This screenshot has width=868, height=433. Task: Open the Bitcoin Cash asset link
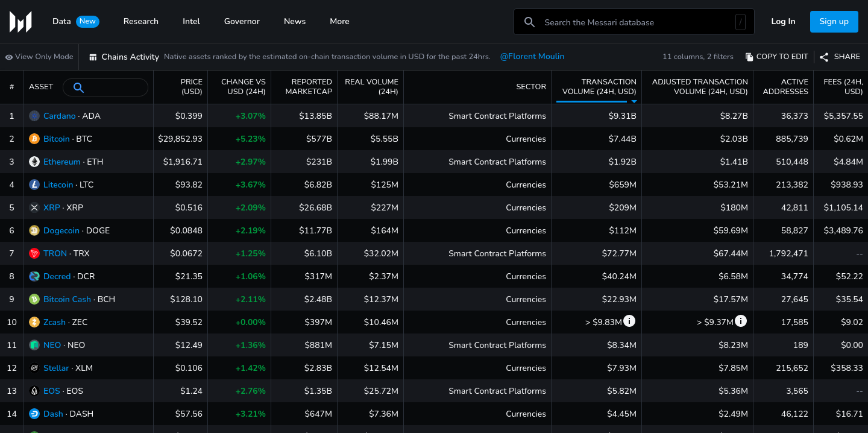coord(67,299)
